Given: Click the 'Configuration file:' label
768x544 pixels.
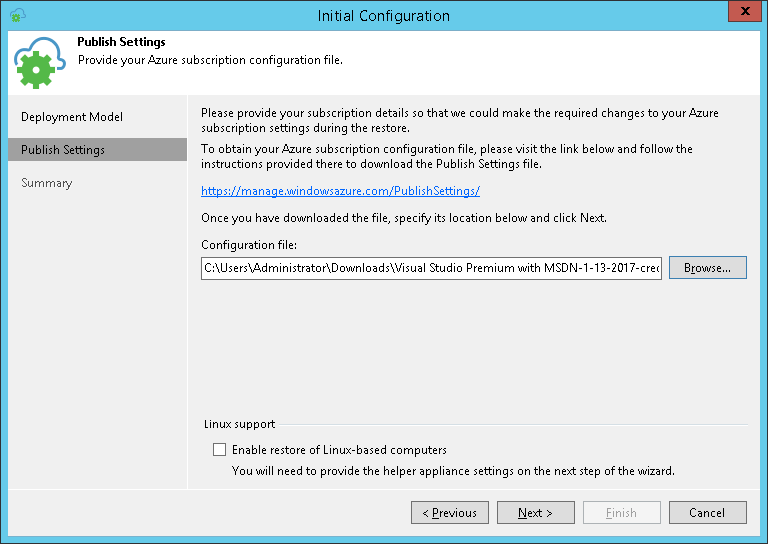Looking at the screenshot, I should 249,245.
